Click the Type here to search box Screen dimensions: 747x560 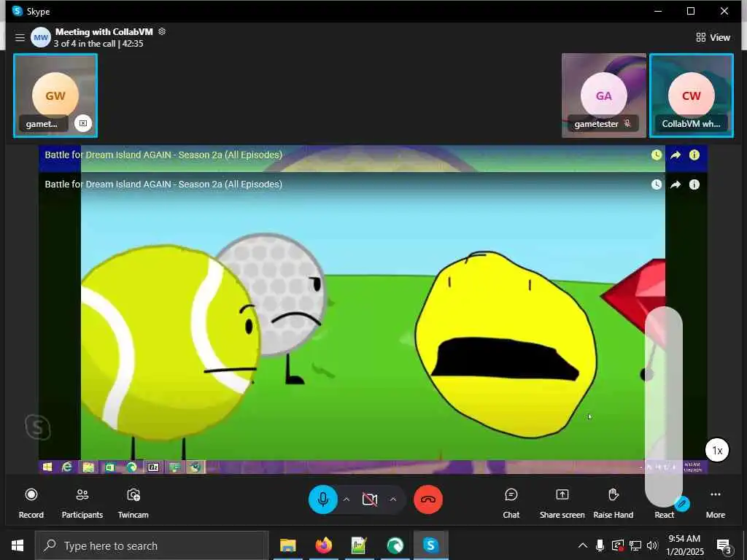tap(152, 545)
